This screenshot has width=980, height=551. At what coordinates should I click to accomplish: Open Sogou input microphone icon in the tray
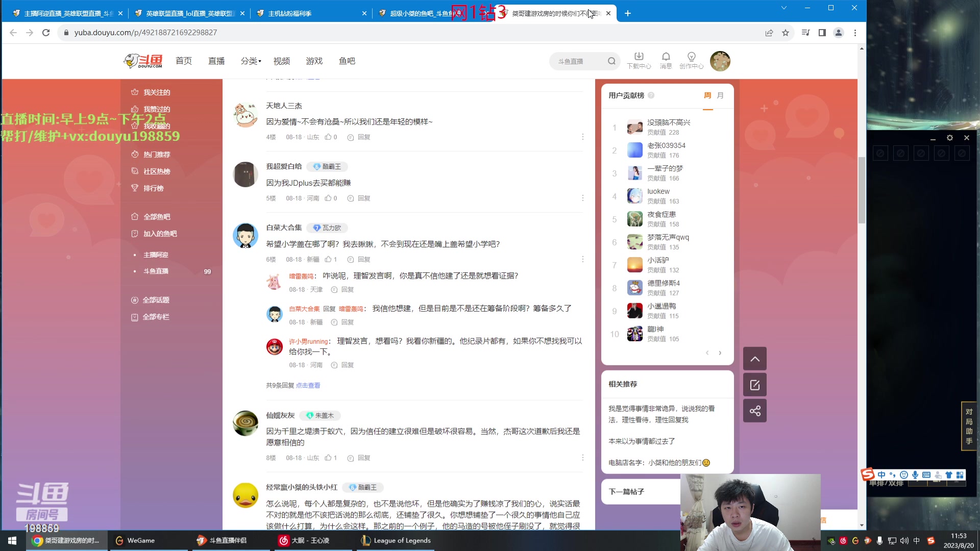(x=915, y=475)
